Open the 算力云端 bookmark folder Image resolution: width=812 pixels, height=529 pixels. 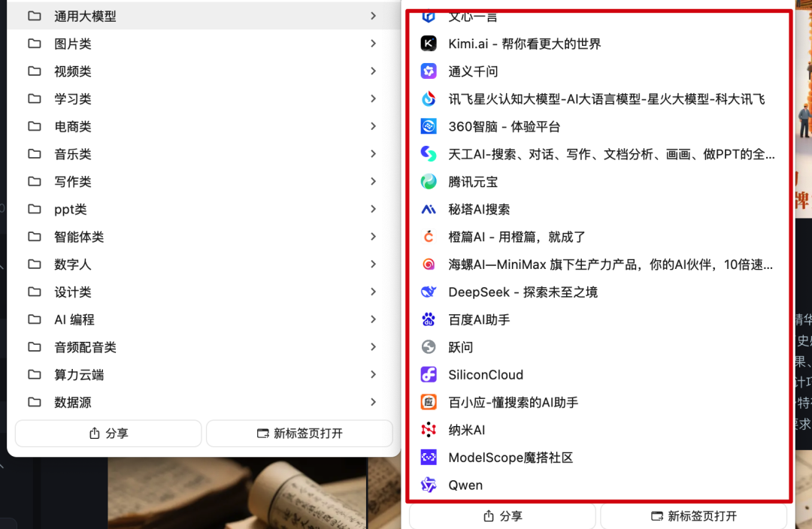click(204, 374)
